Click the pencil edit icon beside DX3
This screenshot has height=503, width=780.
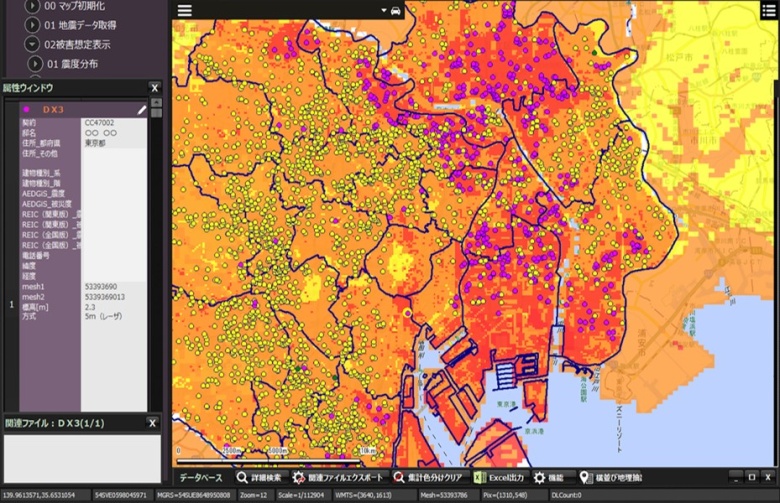coord(142,108)
